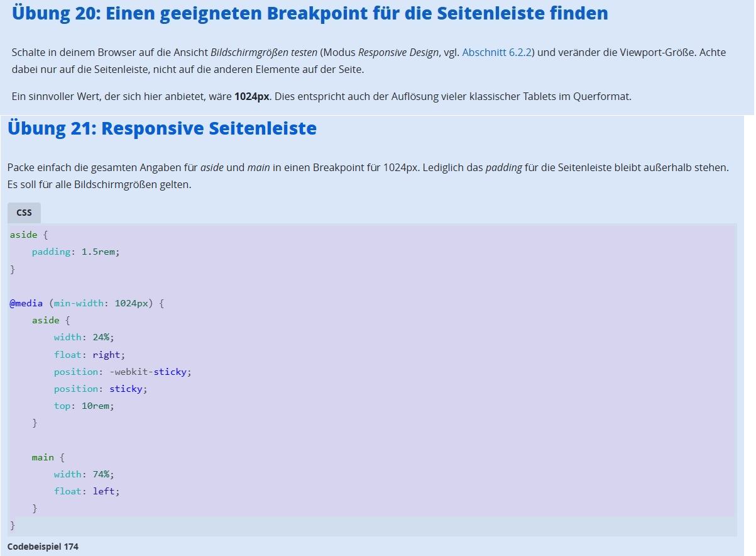Click the 'width: 24%;' code line
Image resolution: width=756 pixels, height=556 pixels.
pyautogui.click(x=84, y=337)
